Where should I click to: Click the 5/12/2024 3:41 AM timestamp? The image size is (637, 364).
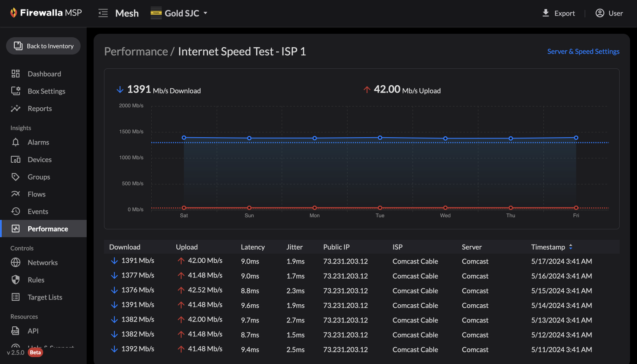point(562,335)
